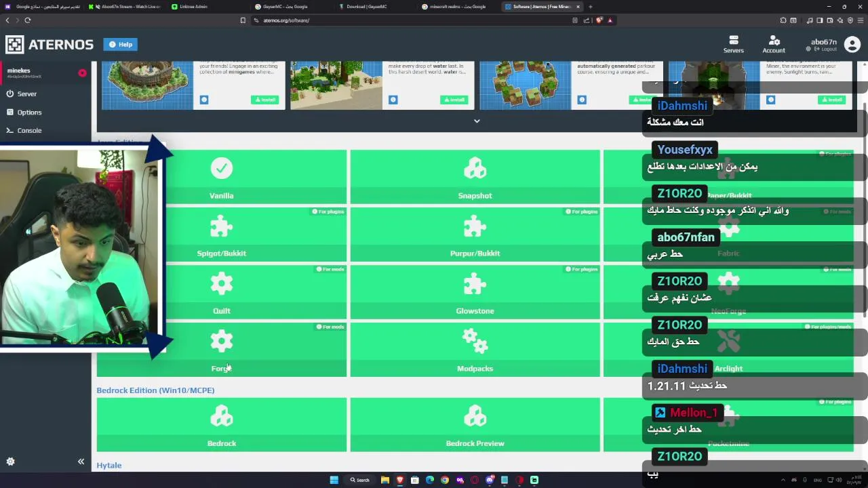Click the Bedrock Preview blocks icon
The height and width of the screenshot is (488, 868).
475,416
